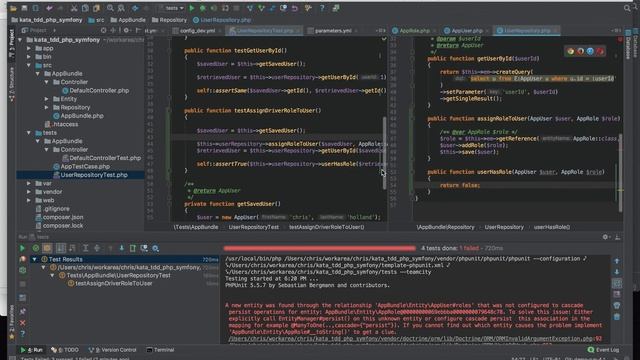Open test runner settings gear icon
The width and height of the screenshot is (640, 360).
156,248
